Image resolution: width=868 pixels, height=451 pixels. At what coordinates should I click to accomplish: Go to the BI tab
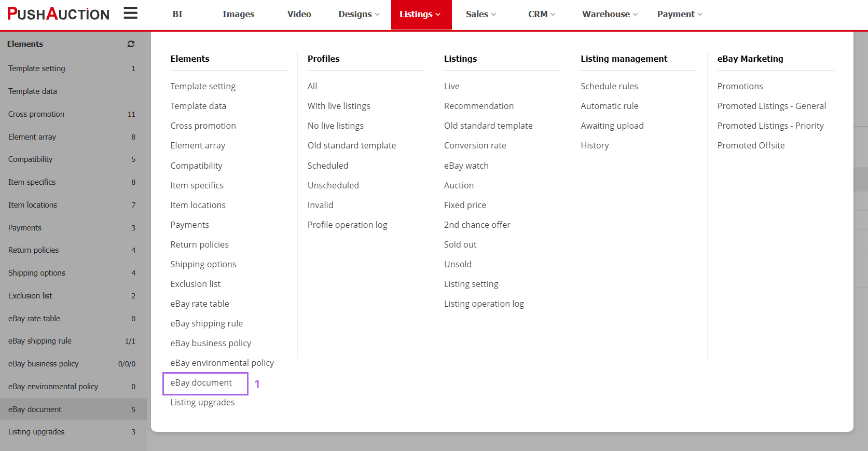[177, 15]
